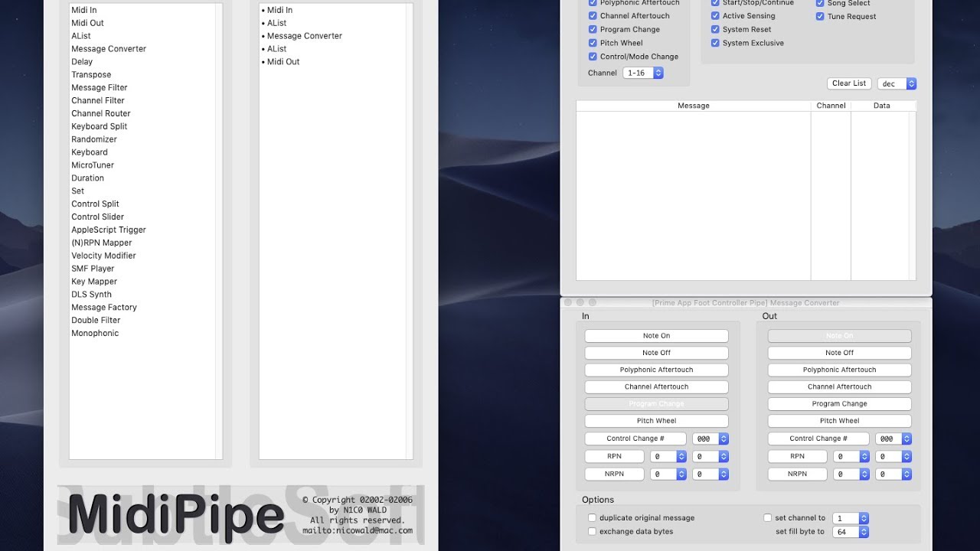Uncheck the Active Sensing checkbox
Viewport: 980px width, 551px height.
click(715, 16)
